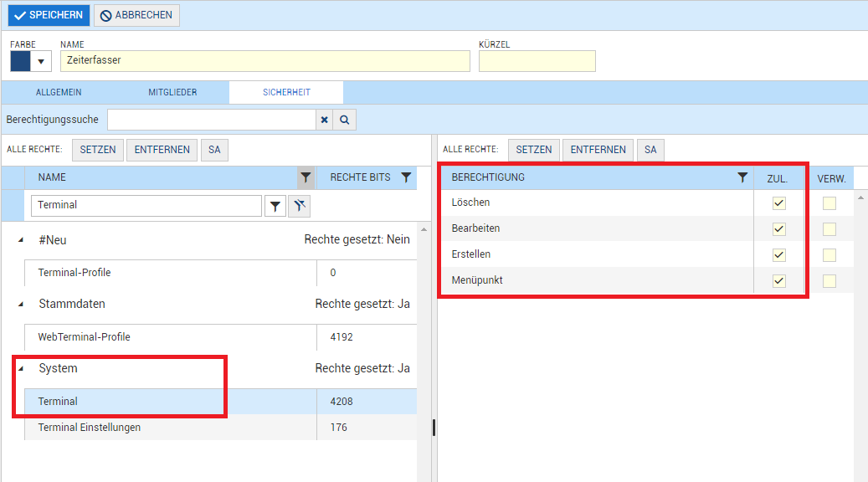The width and height of the screenshot is (868, 482).
Task: Click the dark blue Farbe swatch
Action: coord(20,62)
